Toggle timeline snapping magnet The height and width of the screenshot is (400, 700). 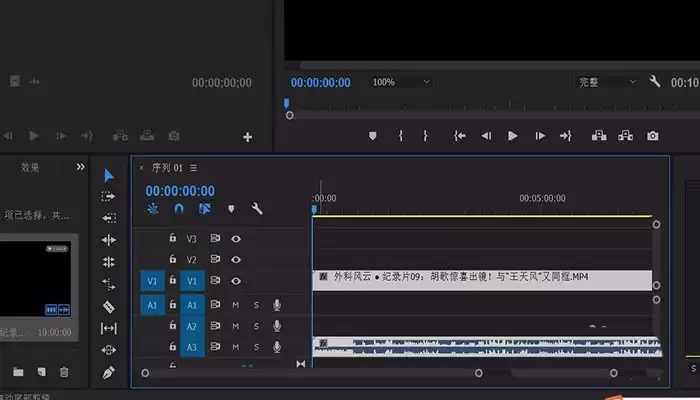179,209
